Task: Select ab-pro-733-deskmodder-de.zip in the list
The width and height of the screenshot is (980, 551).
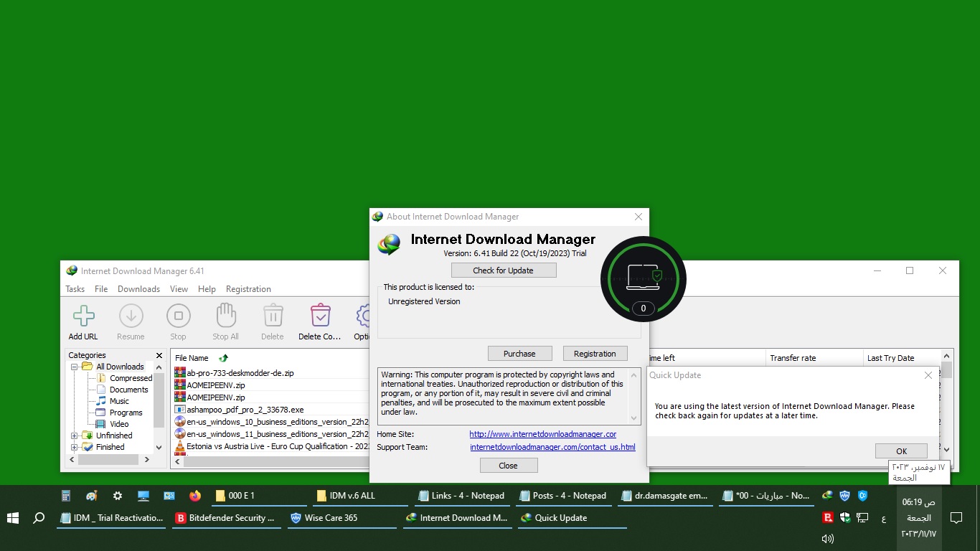Action: 240,373
